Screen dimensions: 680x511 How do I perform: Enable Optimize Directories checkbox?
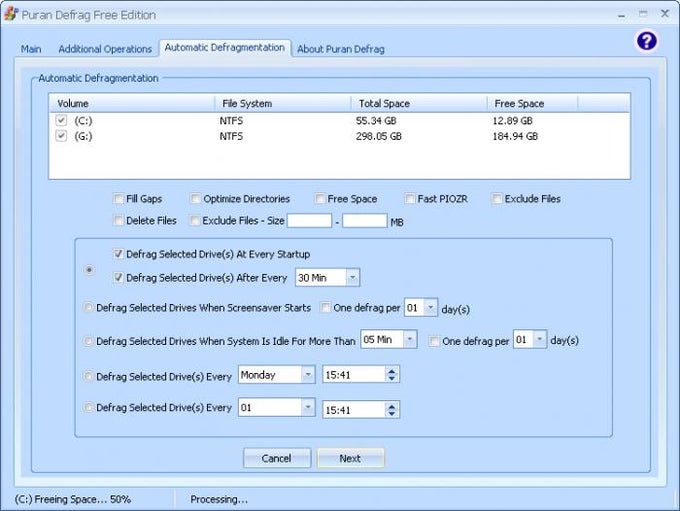coord(195,199)
